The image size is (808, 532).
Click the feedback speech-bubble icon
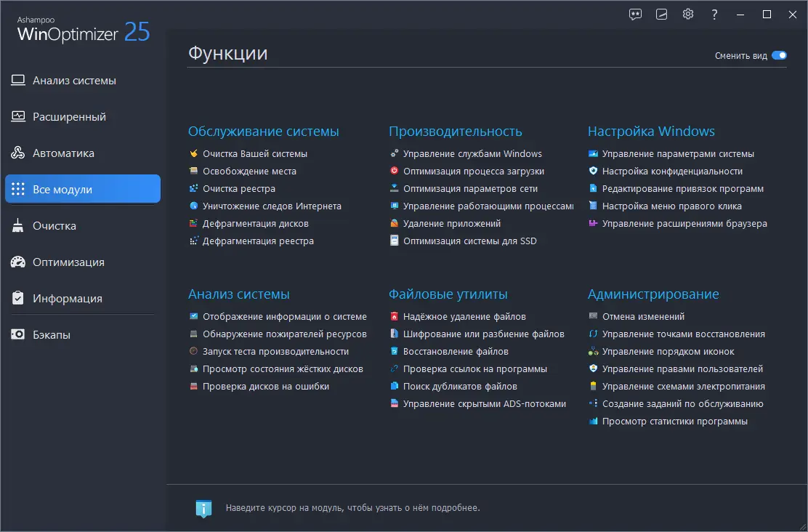[635, 14]
